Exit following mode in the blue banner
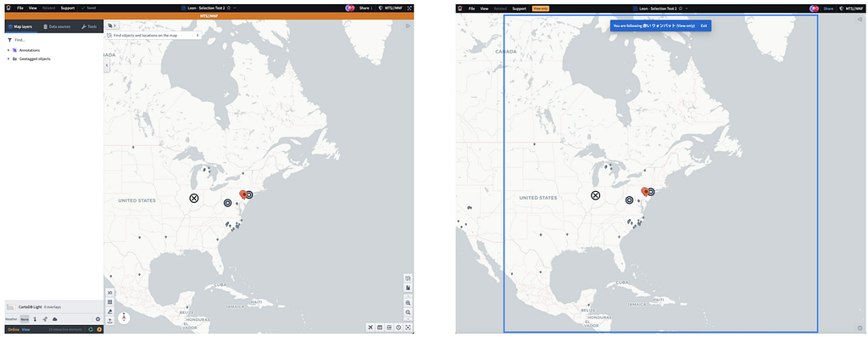 [x=704, y=26]
